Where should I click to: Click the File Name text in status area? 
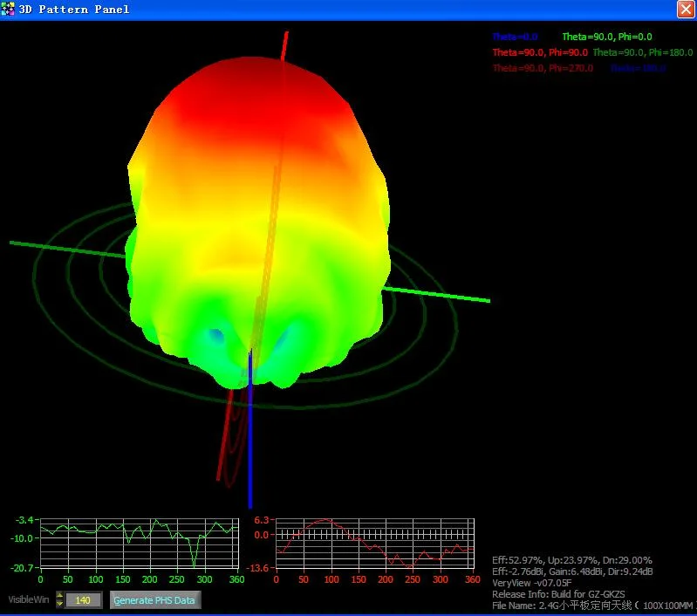click(x=591, y=605)
